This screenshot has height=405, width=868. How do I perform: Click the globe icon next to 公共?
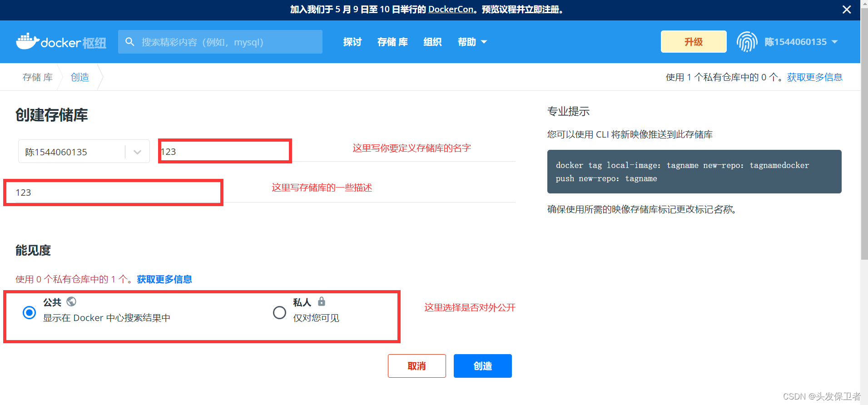point(71,301)
